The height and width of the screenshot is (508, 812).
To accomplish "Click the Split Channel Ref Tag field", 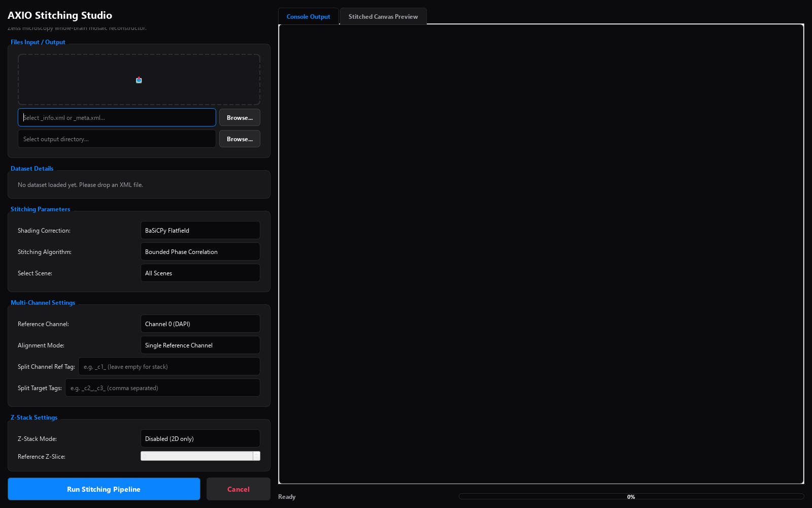I will pyautogui.click(x=169, y=366).
